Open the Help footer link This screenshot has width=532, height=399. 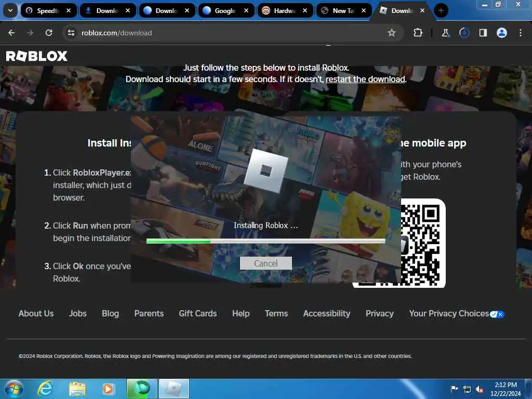click(x=241, y=313)
